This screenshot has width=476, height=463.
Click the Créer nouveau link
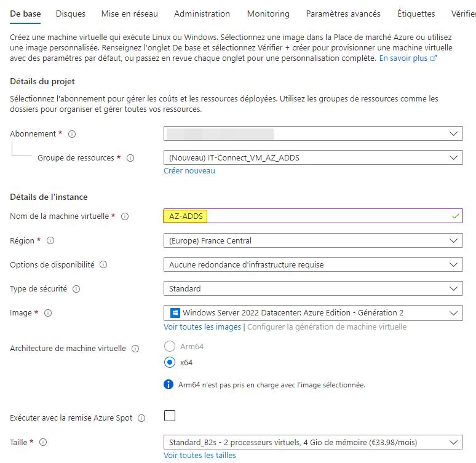click(x=189, y=171)
